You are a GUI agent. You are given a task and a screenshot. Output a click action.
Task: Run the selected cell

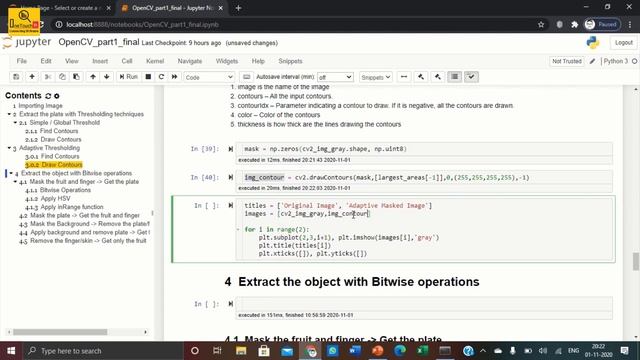coord(128,77)
